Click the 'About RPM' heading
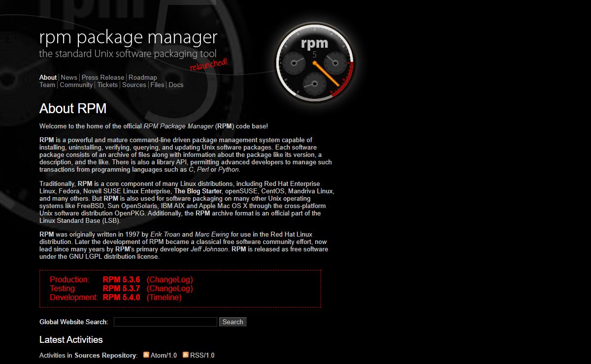The height and width of the screenshot is (364, 591). click(73, 109)
